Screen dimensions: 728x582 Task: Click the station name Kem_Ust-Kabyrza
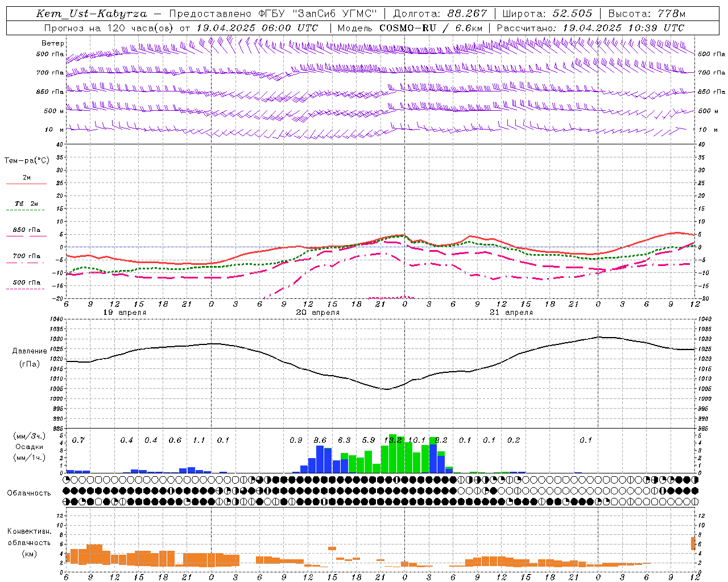point(92,14)
